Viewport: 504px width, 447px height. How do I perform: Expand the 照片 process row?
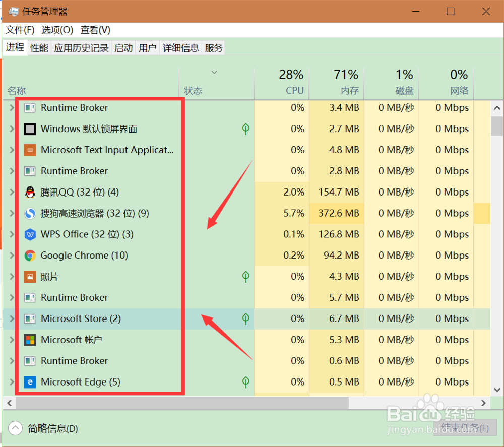(12, 277)
